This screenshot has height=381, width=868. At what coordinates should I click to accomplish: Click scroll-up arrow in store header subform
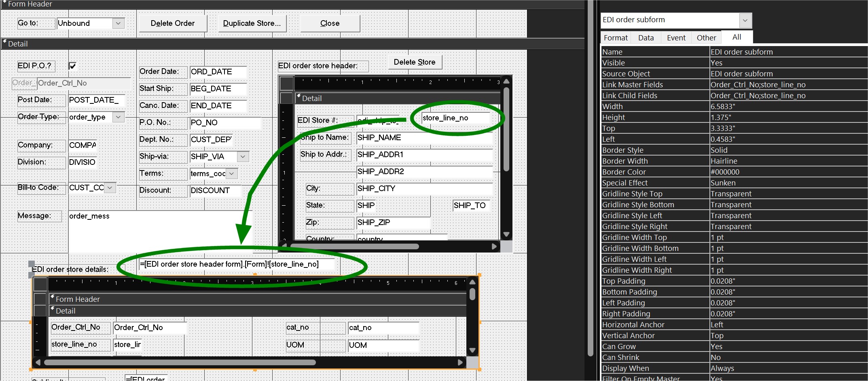(506, 81)
